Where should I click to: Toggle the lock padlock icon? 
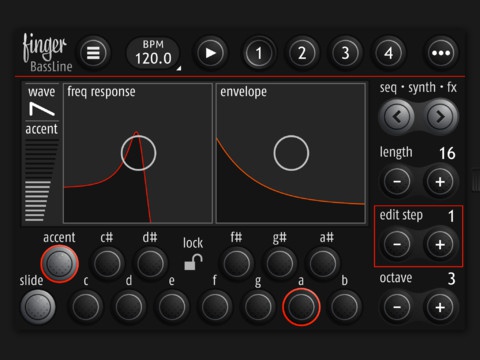pos(193,262)
